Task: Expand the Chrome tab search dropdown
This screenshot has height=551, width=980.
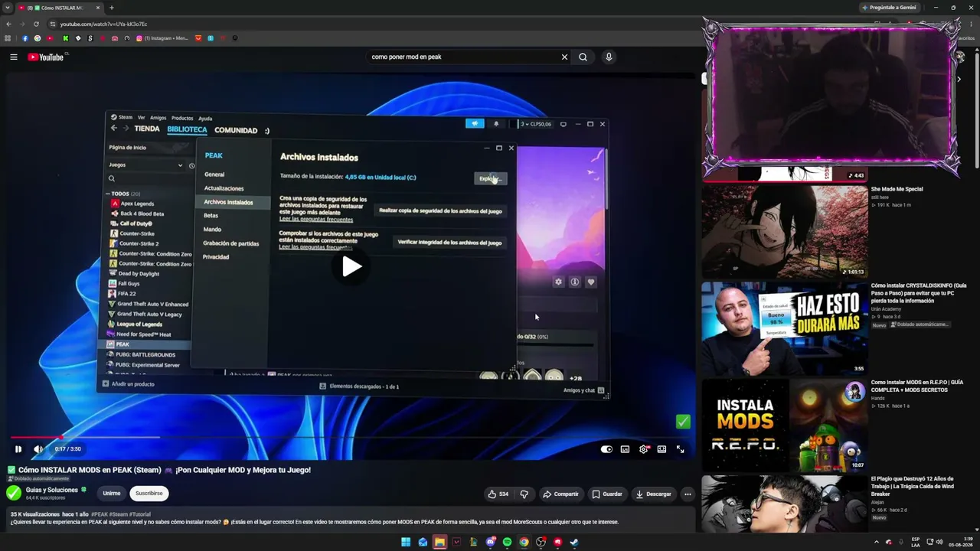Action: coord(7,8)
